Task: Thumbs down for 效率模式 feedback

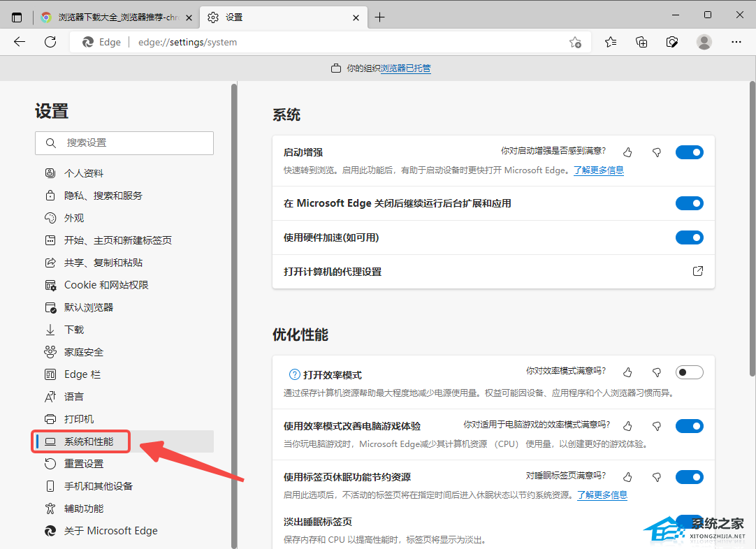Action: click(x=657, y=372)
